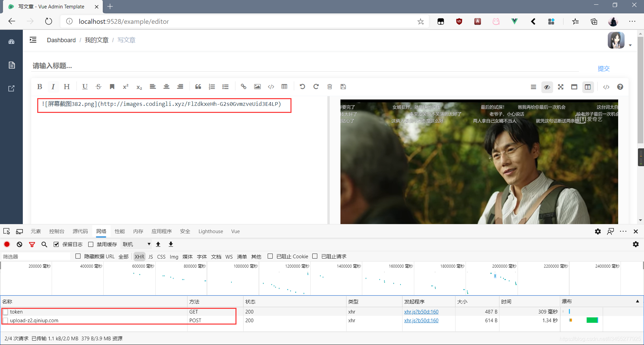Apply subscript formatting
The height and width of the screenshot is (345, 644).
click(x=139, y=87)
